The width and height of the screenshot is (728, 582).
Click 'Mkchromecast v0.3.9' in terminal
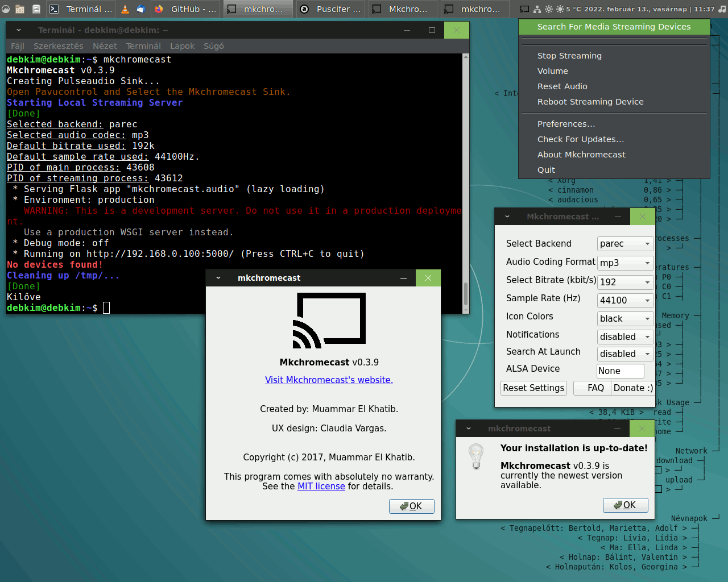[x=61, y=70]
